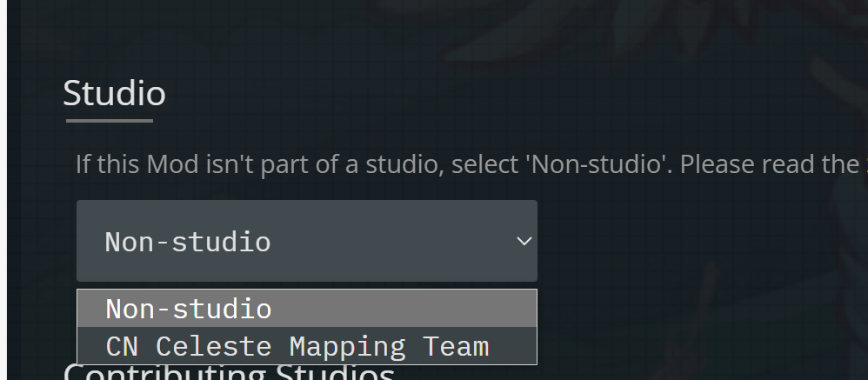Click the chevron arrow in Studio dropdown
Screen dimensions: 868x380
coord(524,241)
